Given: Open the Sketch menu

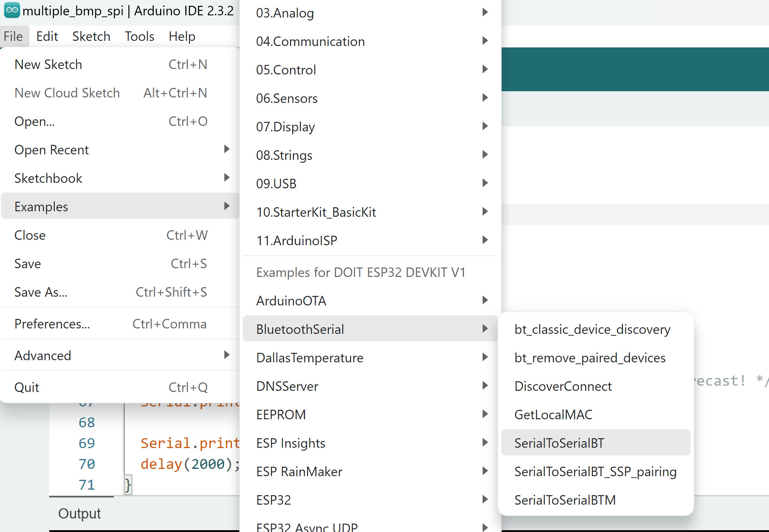Looking at the screenshot, I should (91, 36).
